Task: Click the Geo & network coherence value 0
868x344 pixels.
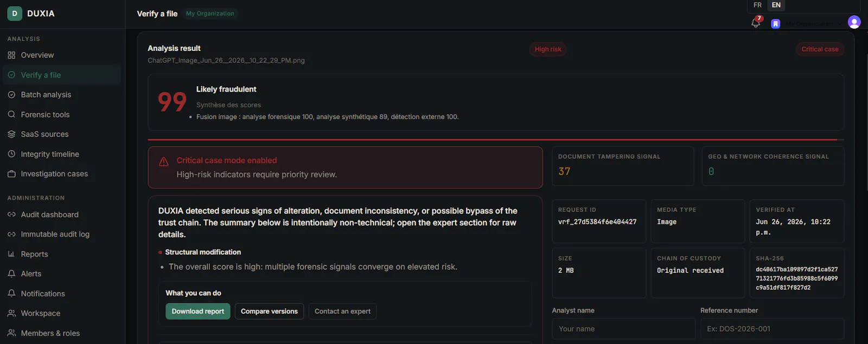Action: pos(711,172)
